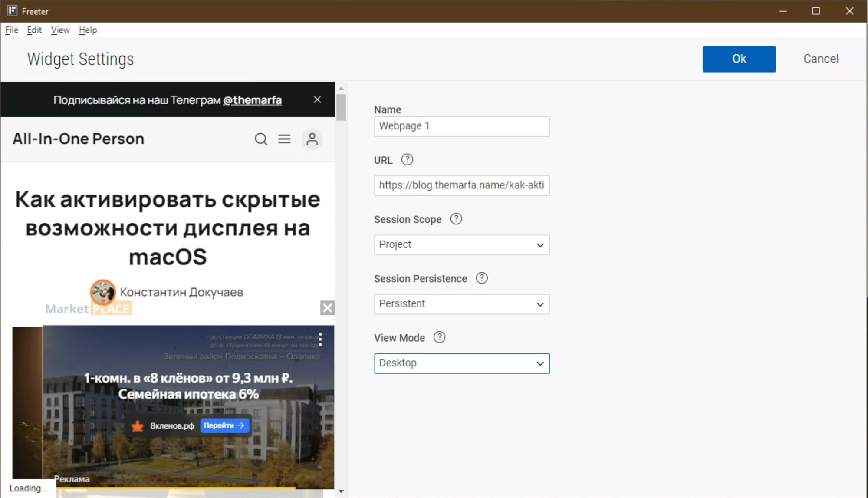Open the ad's three-dot options menu
The height and width of the screenshot is (498, 868).
[x=320, y=339]
